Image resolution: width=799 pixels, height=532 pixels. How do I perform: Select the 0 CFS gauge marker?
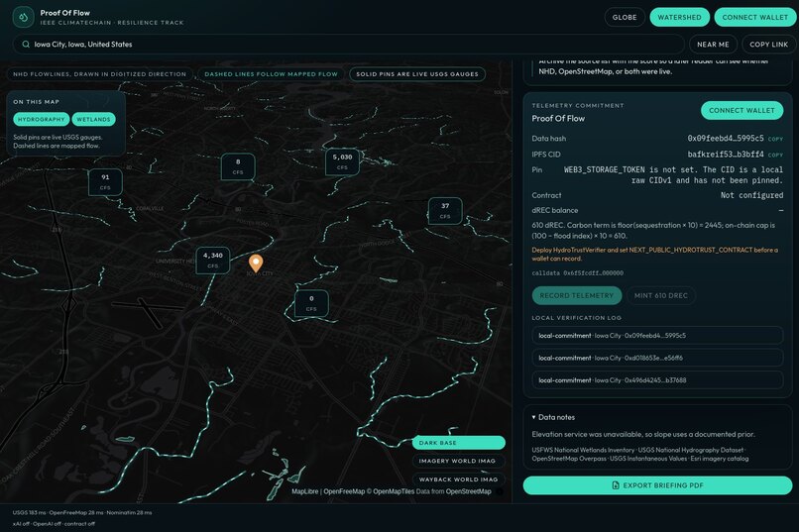311,303
